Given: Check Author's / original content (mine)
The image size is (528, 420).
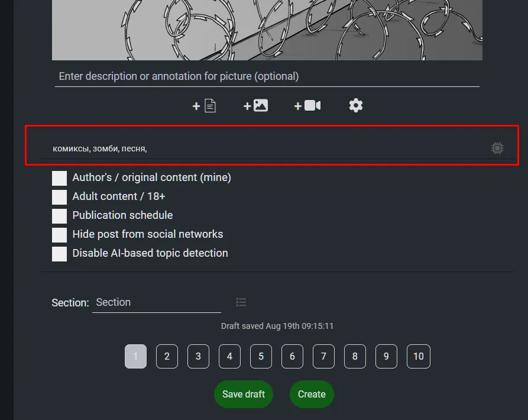Looking at the screenshot, I should tap(59, 178).
